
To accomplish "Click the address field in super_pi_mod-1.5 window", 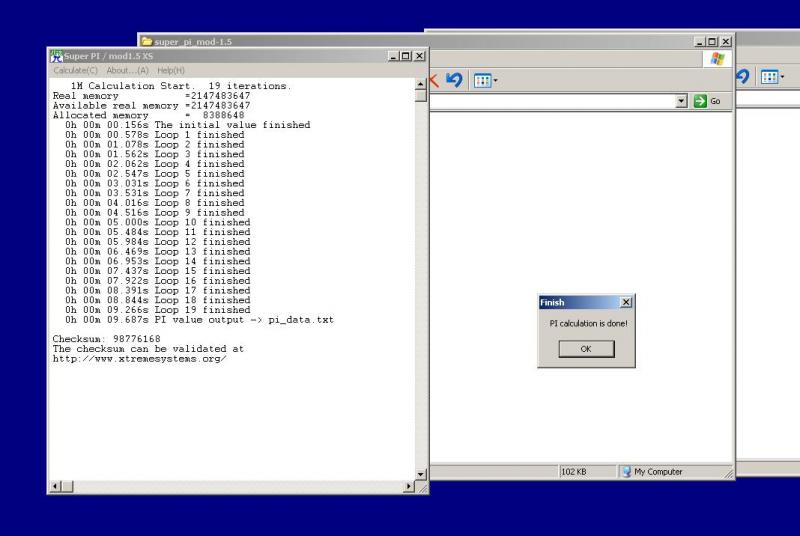I will coord(553,101).
